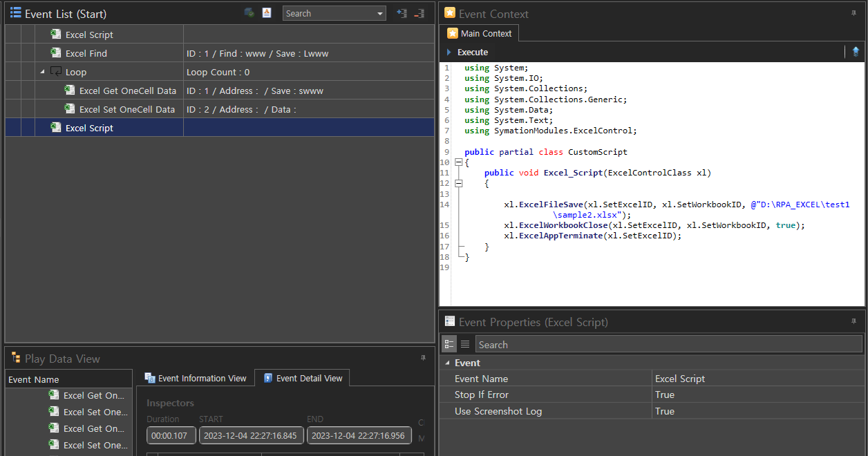Switch properties to categorized view
Screen dimensions: 868x456
(x=449, y=344)
